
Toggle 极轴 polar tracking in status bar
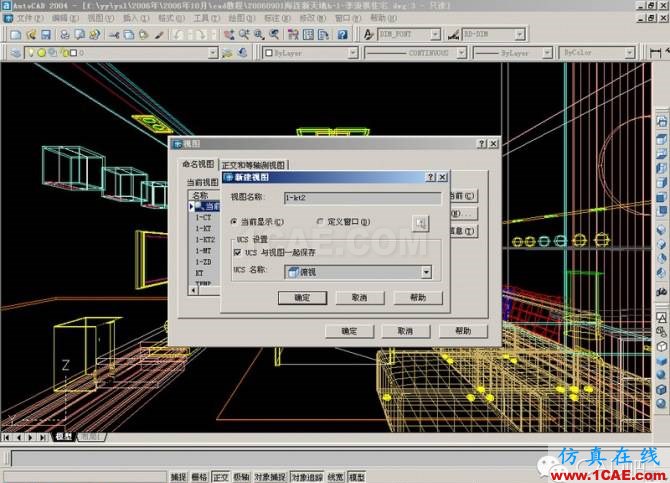tap(241, 477)
